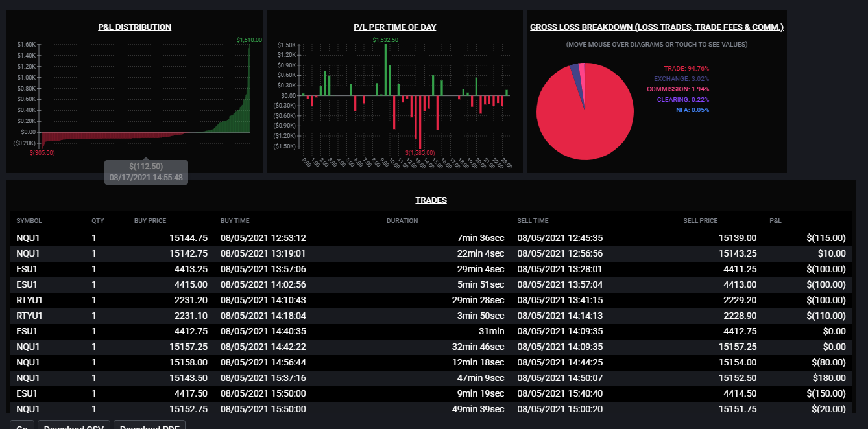Sort trades by P&L column header
868x429 pixels.
[775, 221]
